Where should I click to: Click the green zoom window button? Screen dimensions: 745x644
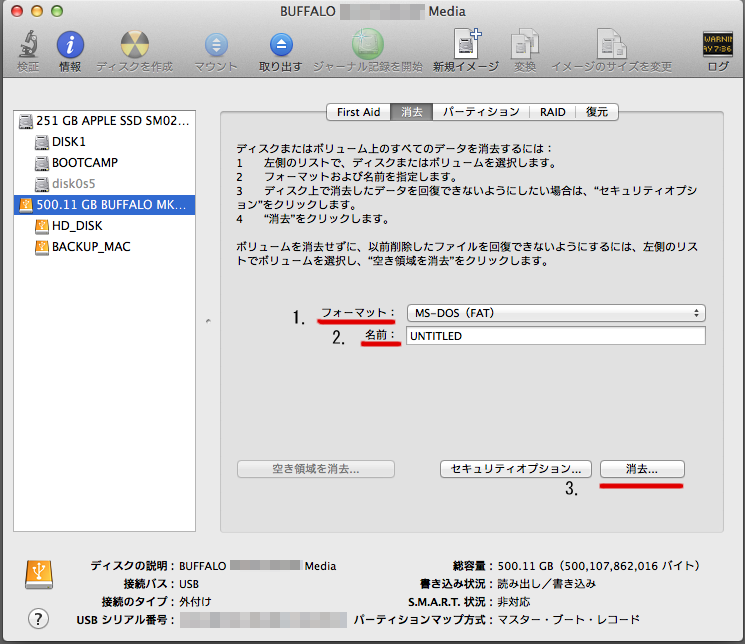57,11
